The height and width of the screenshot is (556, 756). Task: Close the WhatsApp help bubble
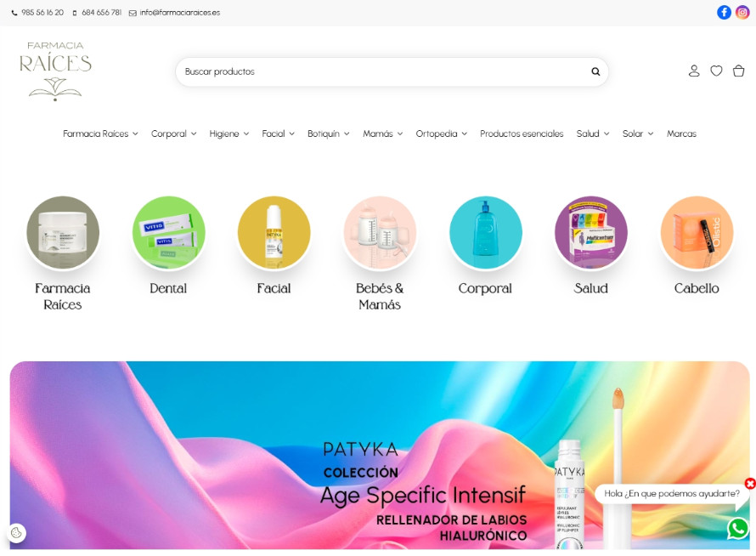coord(749,484)
